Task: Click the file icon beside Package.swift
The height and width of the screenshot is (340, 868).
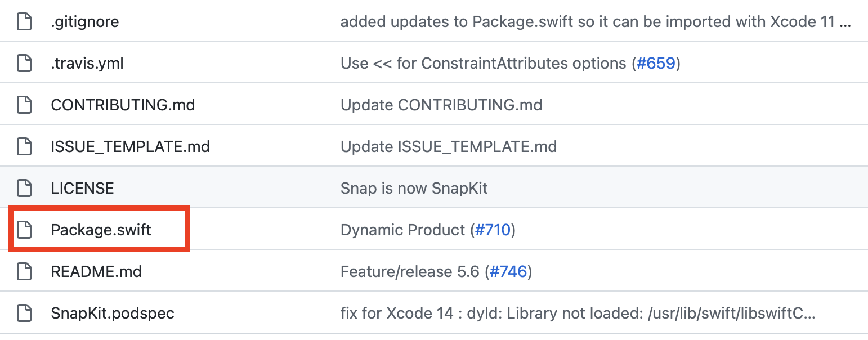Action: point(24,230)
